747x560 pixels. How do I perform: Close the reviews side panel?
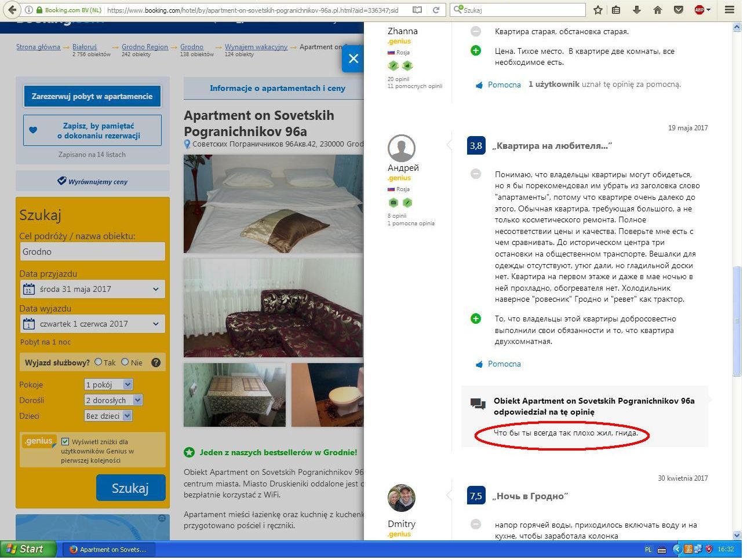coord(354,58)
